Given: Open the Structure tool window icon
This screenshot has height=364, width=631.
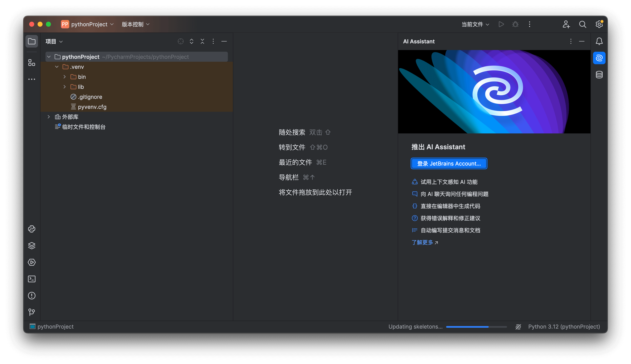Looking at the screenshot, I should tap(32, 63).
